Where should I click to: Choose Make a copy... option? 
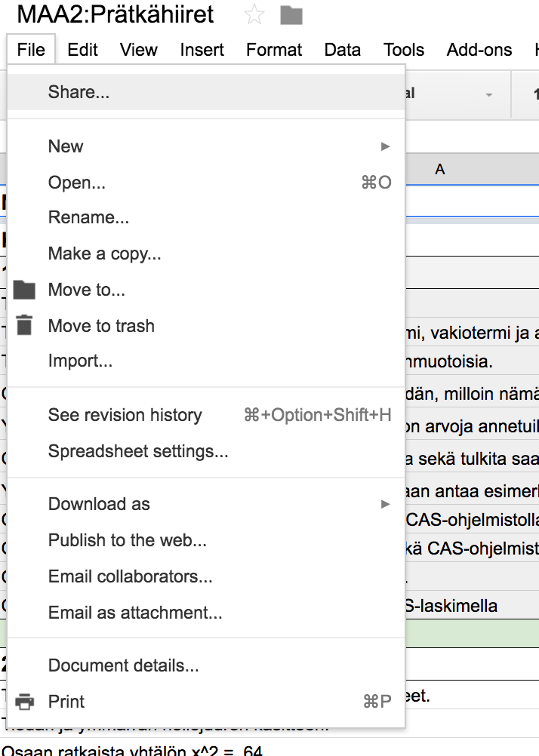104,254
